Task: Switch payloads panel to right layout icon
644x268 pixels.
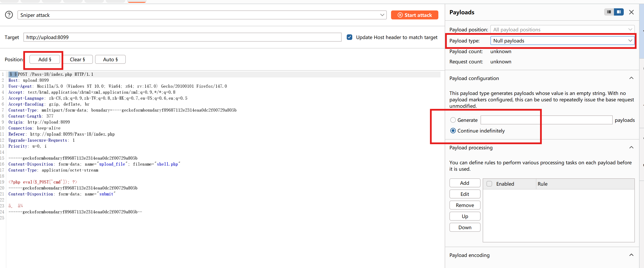Action: [x=619, y=12]
